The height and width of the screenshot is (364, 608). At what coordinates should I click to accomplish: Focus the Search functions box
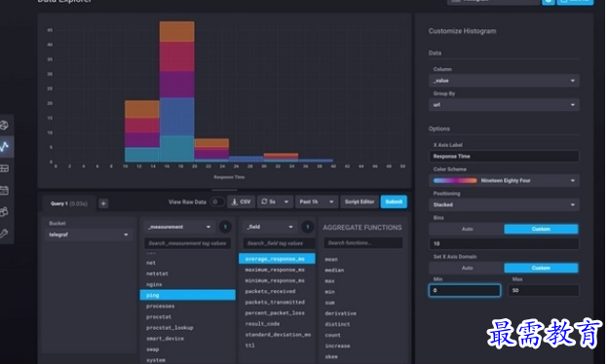[x=362, y=242]
